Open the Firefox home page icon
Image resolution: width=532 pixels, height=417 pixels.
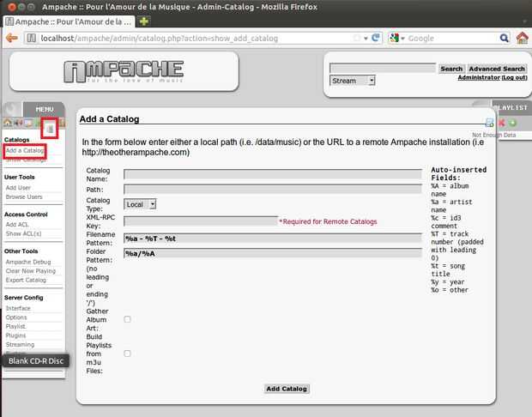(x=523, y=38)
